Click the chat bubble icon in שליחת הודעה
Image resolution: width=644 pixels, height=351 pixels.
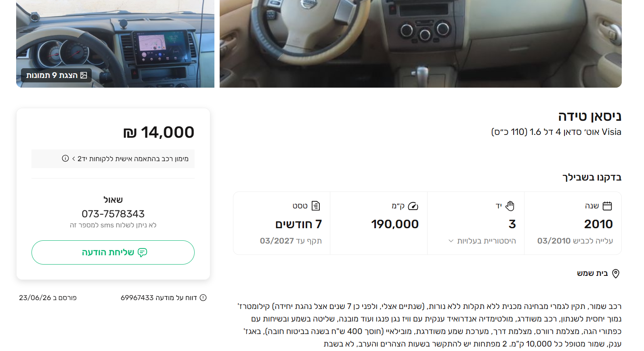tap(143, 252)
